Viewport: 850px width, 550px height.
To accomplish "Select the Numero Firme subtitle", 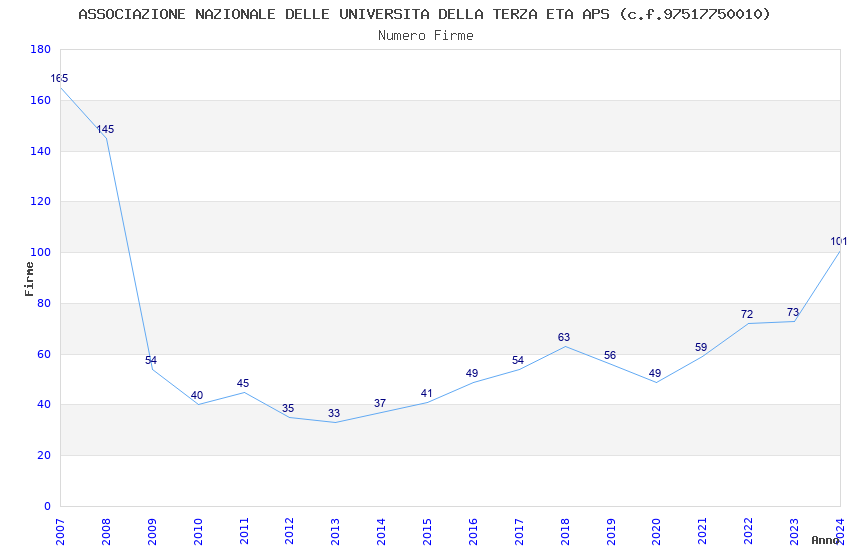I will tap(426, 36).
